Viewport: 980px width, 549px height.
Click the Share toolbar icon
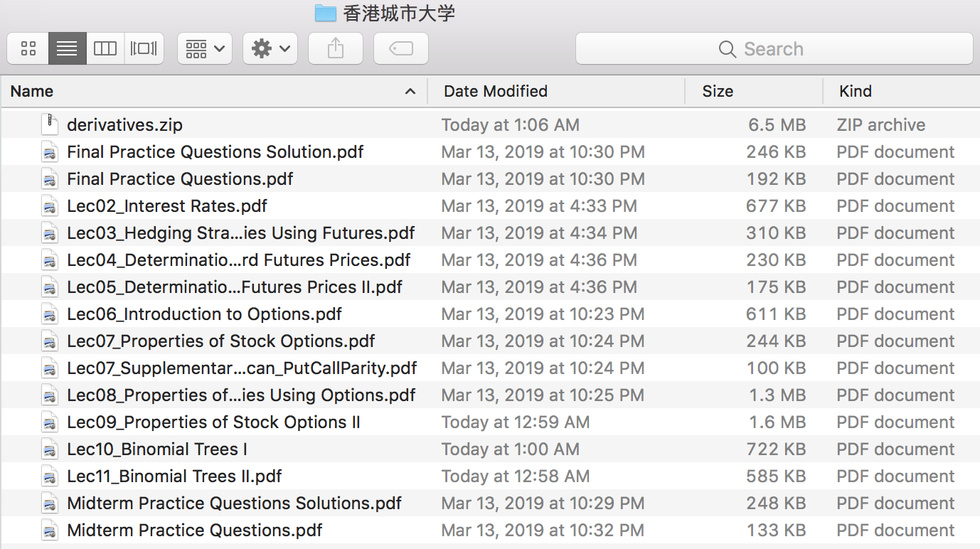[x=336, y=49]
